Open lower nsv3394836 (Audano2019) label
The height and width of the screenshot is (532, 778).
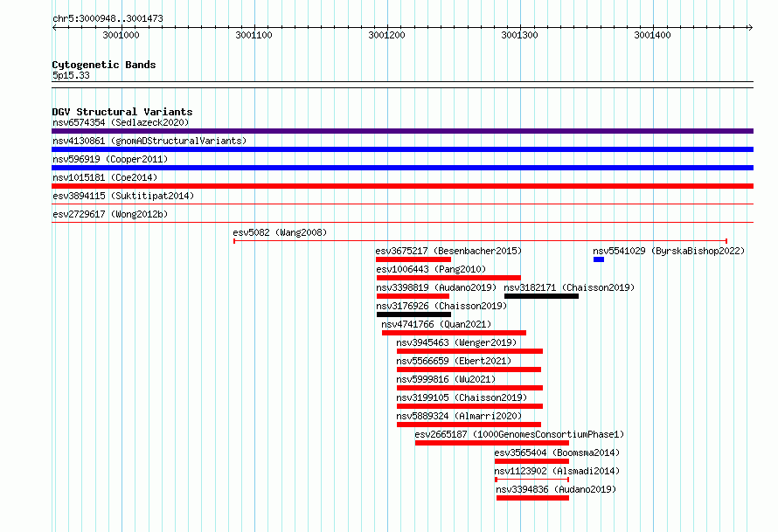(556, 489)
